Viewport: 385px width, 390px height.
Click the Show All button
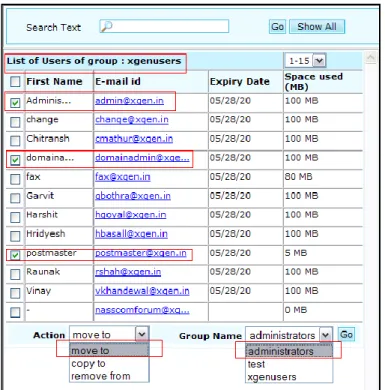tap(317, 27)
